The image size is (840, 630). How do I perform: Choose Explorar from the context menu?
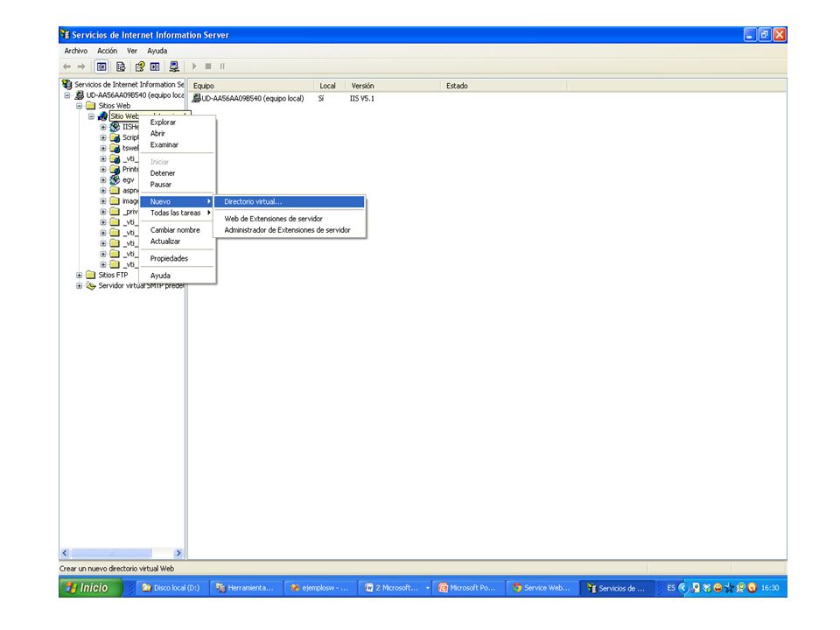pyautogui.click(x=178, y=122)
